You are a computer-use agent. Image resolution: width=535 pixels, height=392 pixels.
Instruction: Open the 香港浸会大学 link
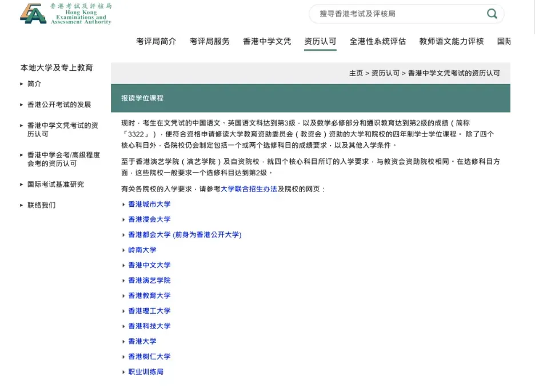click(x=149, y=219)
